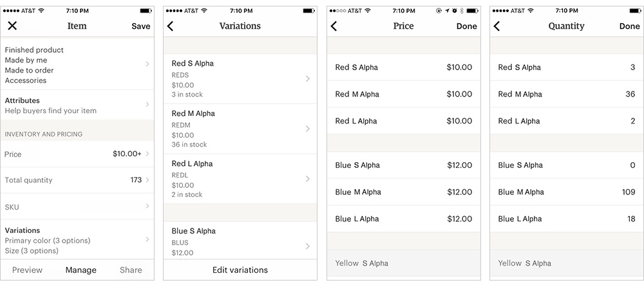
Task: Select the $10.00+ price value
Action: pyautogui.click(x=128, y=154)
